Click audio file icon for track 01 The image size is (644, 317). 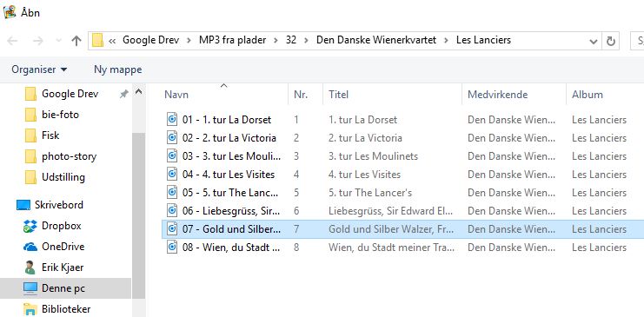pos(172,120)
